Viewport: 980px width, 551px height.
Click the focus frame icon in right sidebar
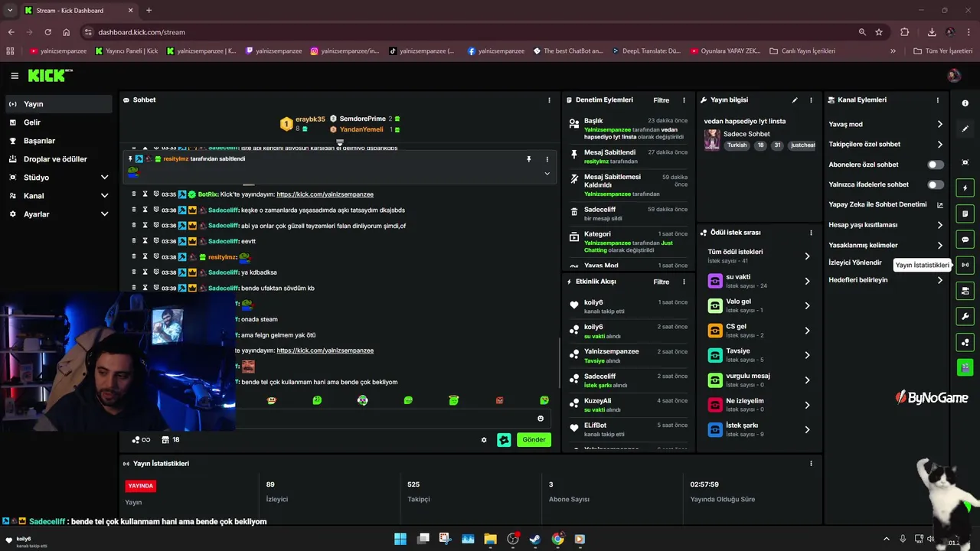tap(965, 162)
